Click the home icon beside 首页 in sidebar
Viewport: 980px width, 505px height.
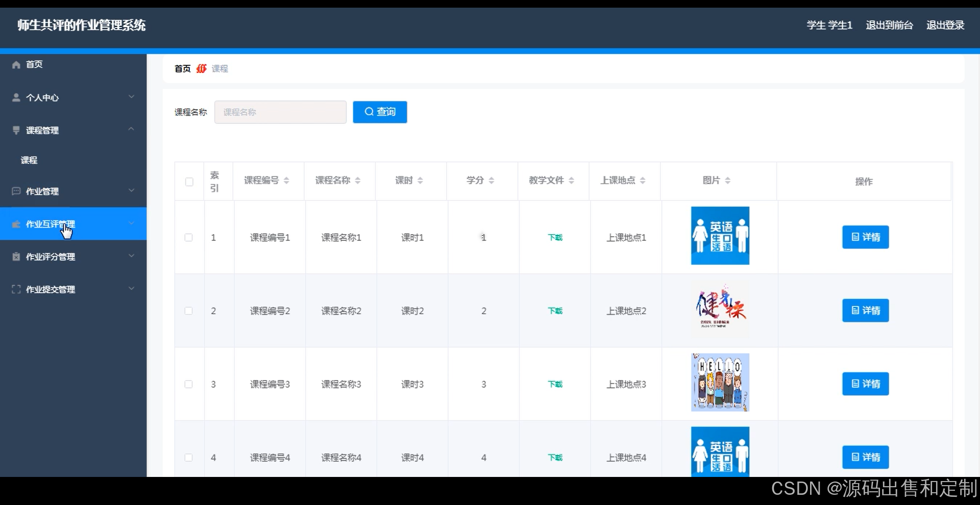click(16, 64)
